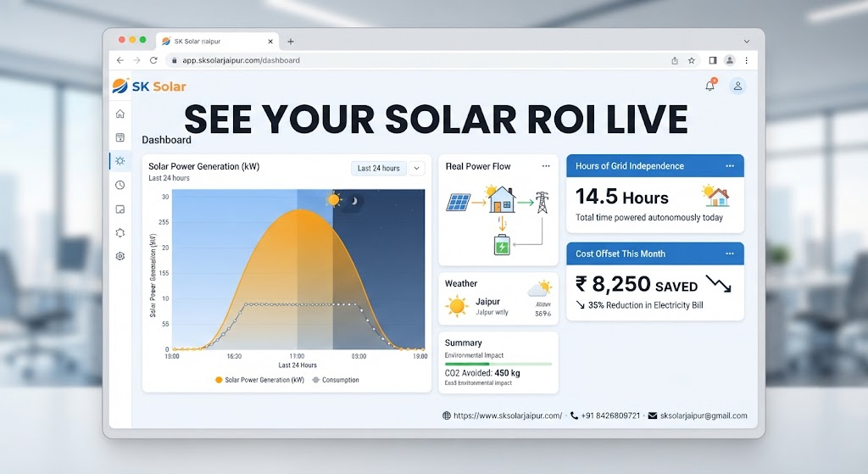868x474 pixels.
Task: Expand the browser tab list chevron
Action: click(746, 42)
